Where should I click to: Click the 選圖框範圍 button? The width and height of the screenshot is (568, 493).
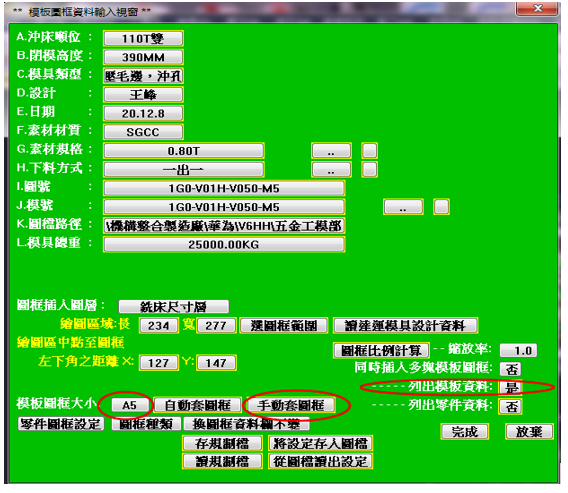coord(284,326)
